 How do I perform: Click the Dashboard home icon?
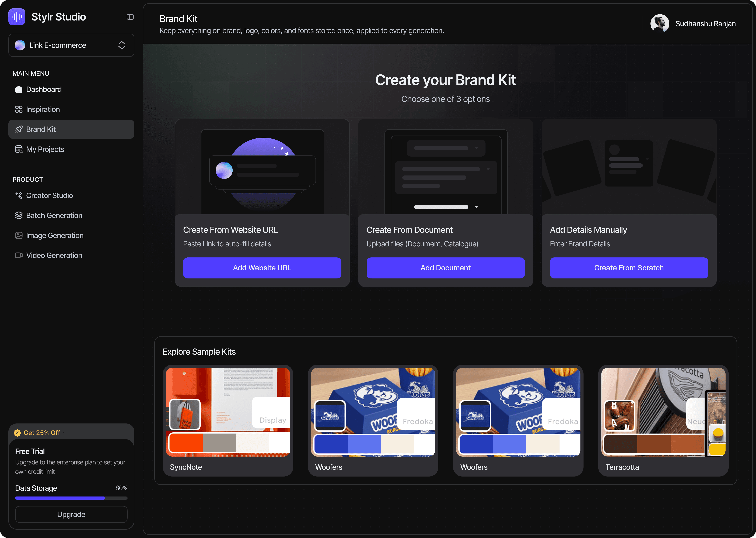(19, 89)
